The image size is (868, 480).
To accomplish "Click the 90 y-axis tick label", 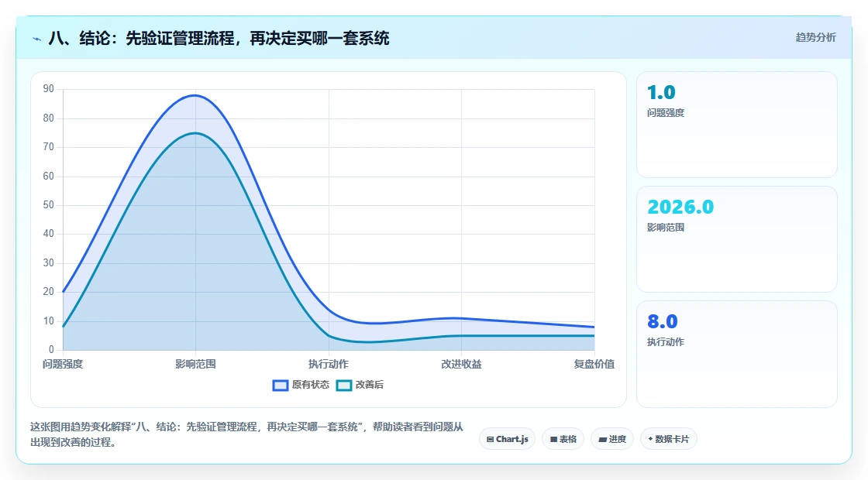I will click(x=49, y=89).
